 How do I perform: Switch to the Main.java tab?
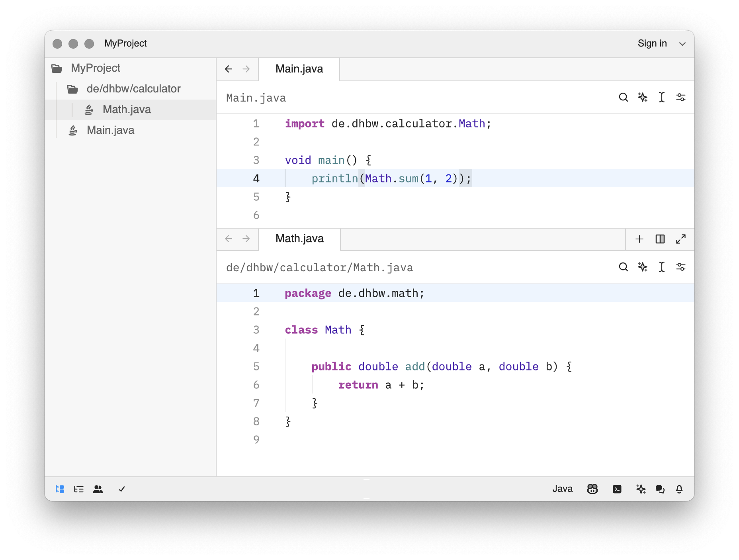click(x=299, y=69)
